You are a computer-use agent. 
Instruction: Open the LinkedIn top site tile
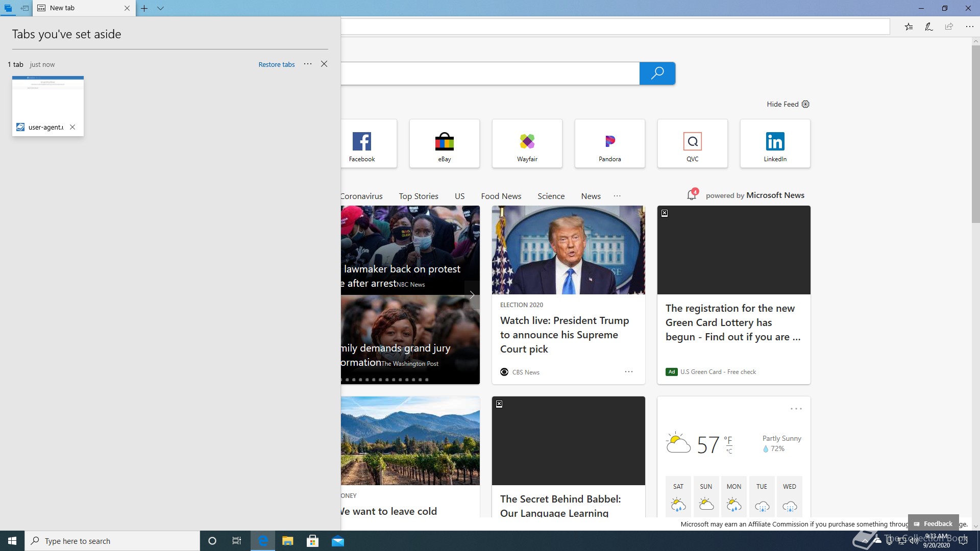point(775,143)
